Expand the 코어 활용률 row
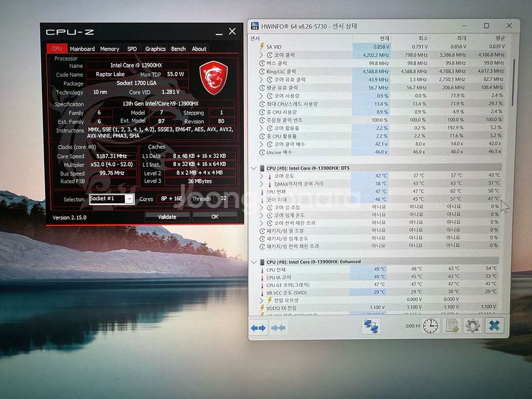532x399 pixels. tap(261, 128)
